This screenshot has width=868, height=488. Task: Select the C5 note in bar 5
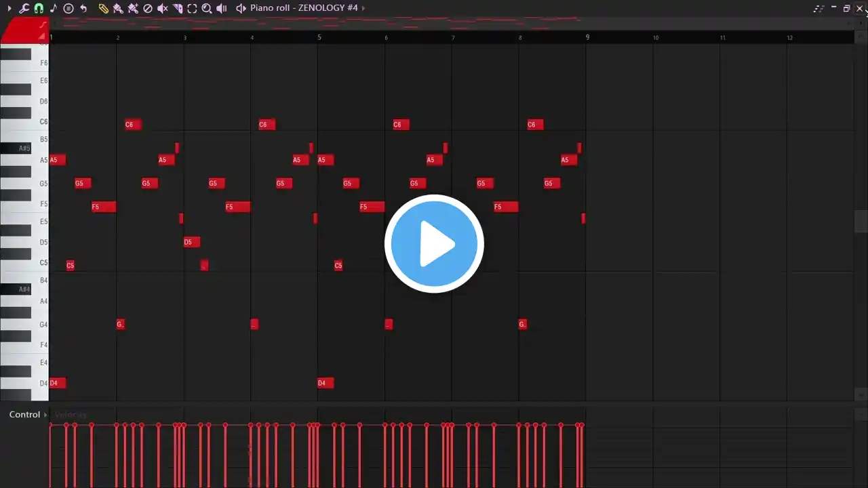(338, 265)
